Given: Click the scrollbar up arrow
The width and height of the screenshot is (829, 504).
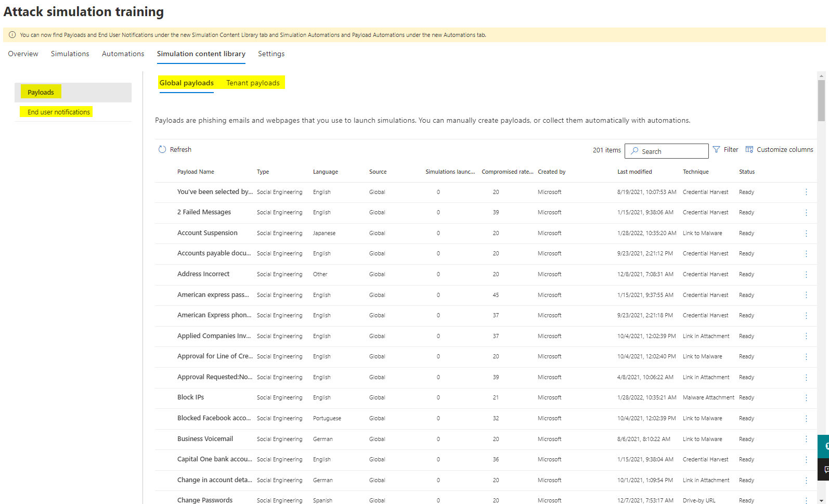Looking at the screenshot, I should (821, 75).
